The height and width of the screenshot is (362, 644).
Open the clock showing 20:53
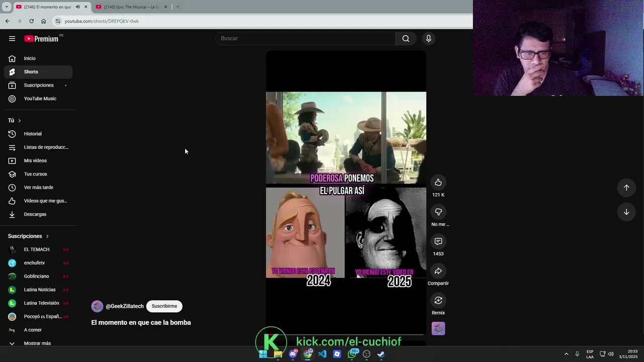click(x=628, y=354)
